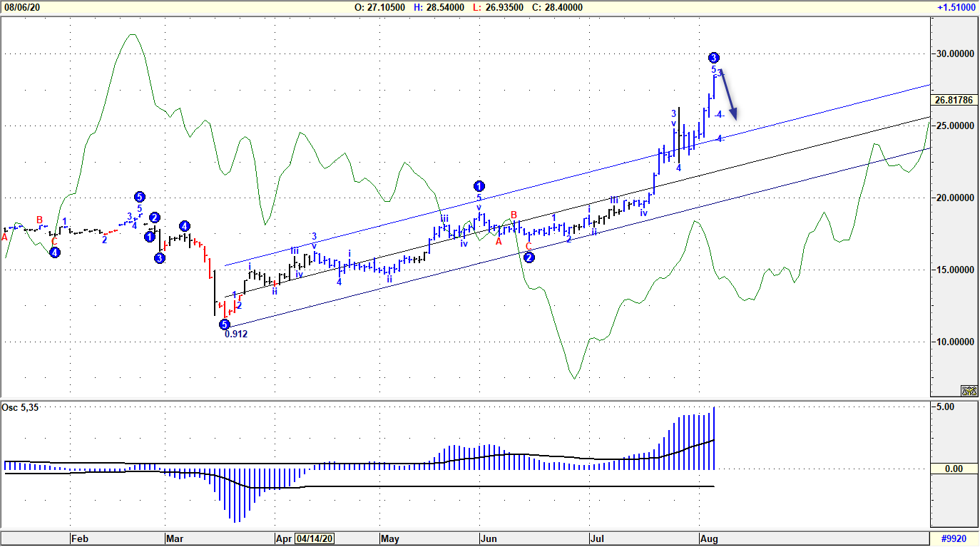Select the 26.81786 price marker on axis

pyautogui.click(x=954, y=101)
